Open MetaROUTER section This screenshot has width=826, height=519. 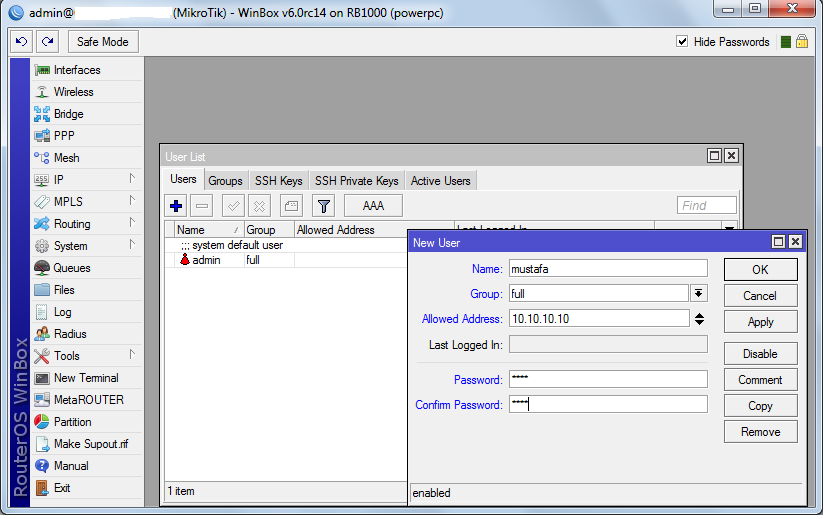pyautogui.click(x=87, y=400)
